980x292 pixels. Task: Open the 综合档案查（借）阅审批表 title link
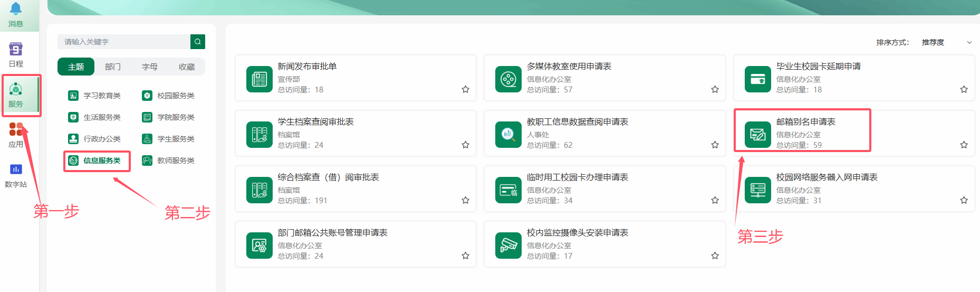[329, 177]
